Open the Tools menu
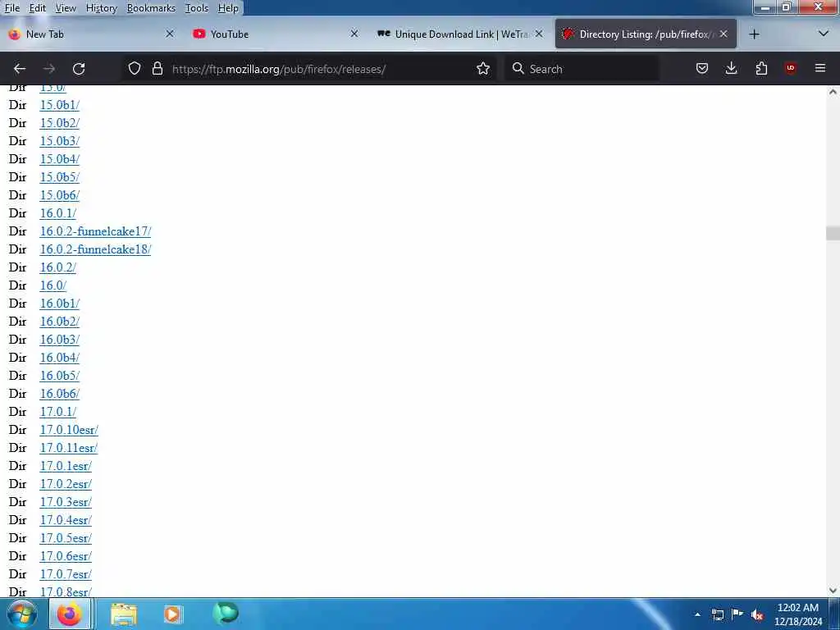 [x=197, y=8]
